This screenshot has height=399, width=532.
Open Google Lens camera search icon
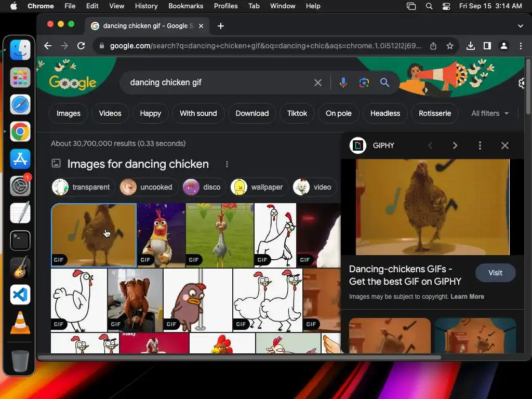click(364, 83)
